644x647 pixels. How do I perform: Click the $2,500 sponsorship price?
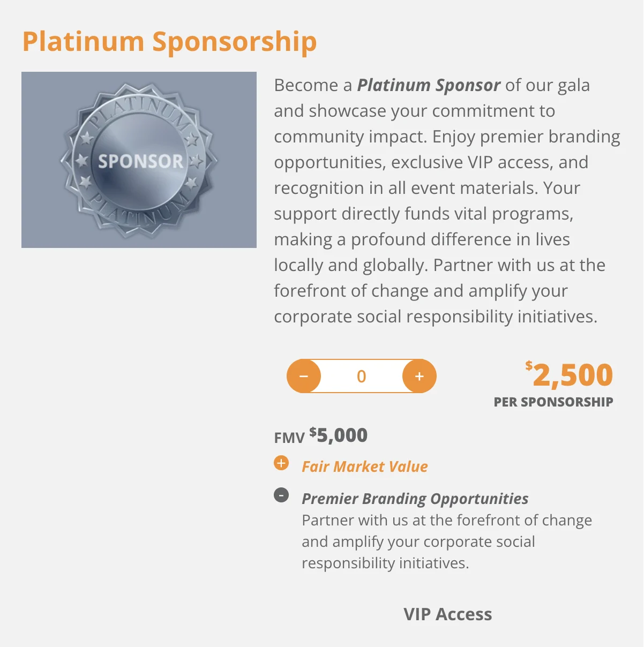coord(569,374)
